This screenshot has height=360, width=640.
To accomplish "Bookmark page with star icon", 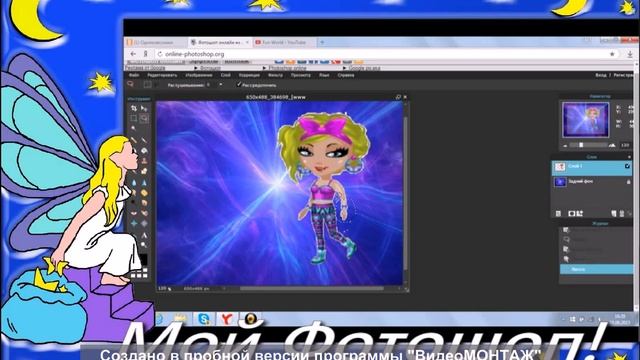I will 612,54.
